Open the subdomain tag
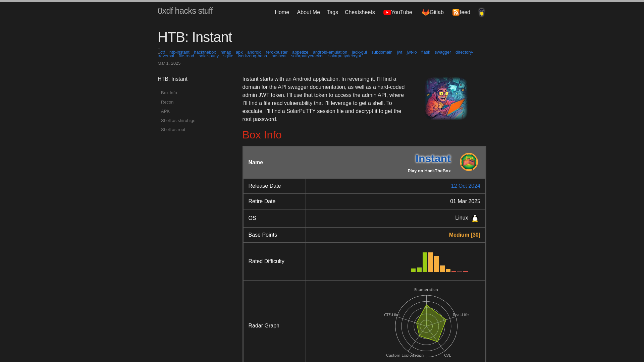This screenshot has width=644, height=362. click(x=382, y=52)
